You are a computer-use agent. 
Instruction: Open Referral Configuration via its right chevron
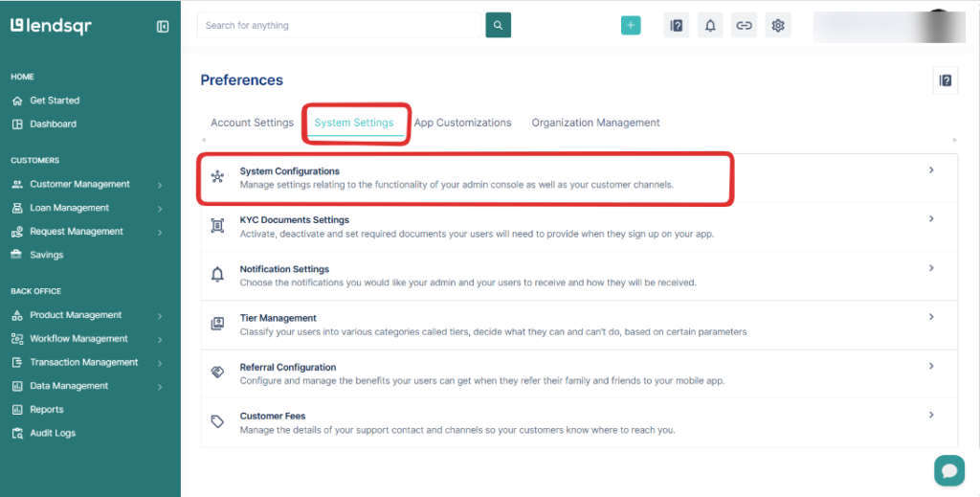click(x=931, y=366)
